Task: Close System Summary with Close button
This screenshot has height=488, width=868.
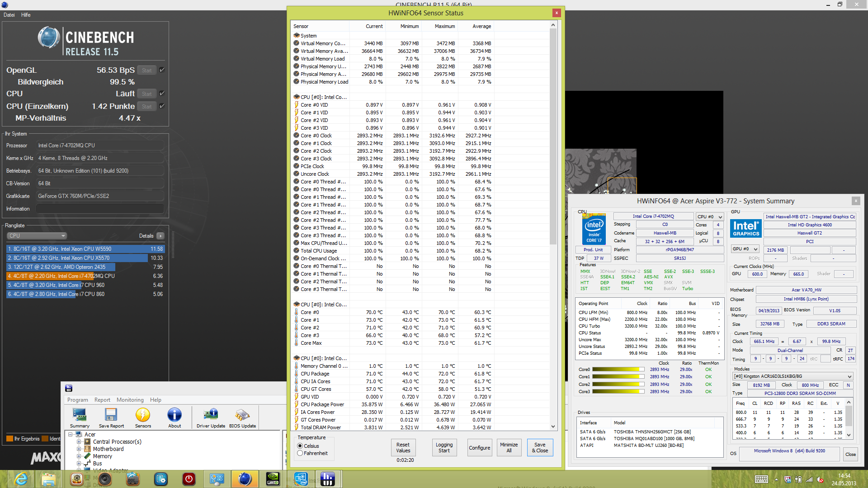Action: [850, 454]
